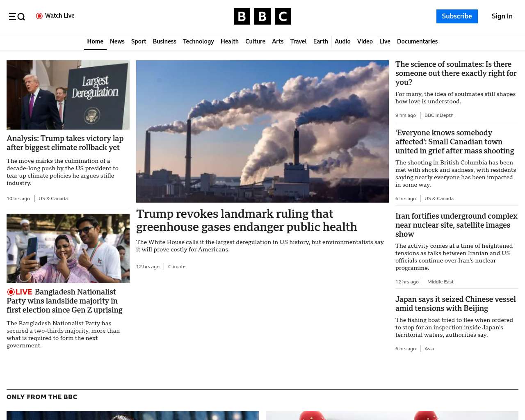
Task: Select the Video tab
Action: point(365,41)
